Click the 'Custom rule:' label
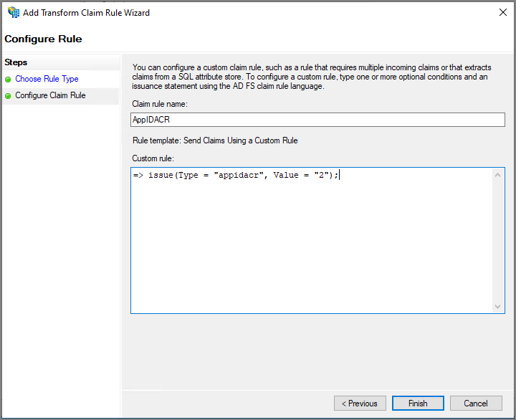Viewport: 516px width, 420px height. [153, 158]
